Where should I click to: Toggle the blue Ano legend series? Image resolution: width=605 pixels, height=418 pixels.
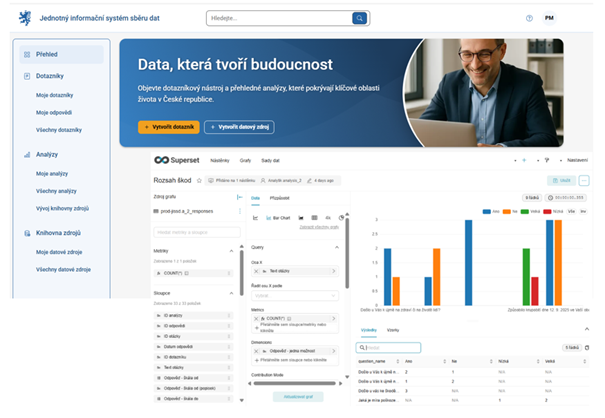[x=486, y=211]
